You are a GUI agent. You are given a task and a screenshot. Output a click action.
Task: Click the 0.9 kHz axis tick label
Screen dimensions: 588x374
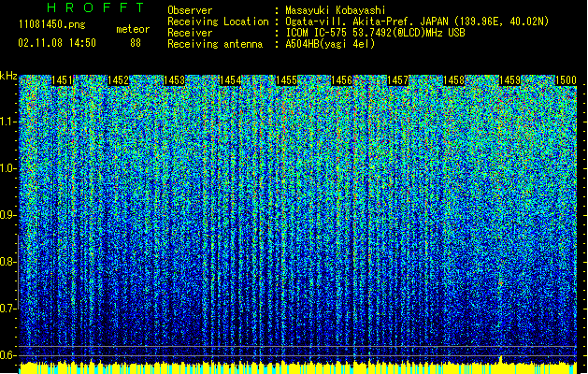tap(7, 215)
